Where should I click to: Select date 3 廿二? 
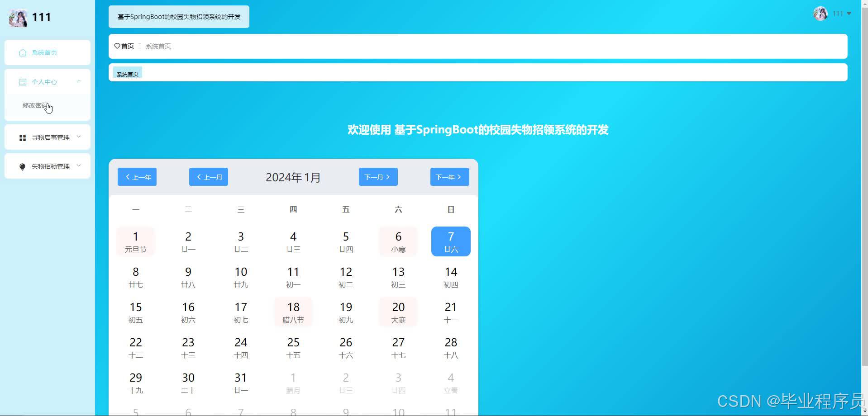[x=241, y=241]
